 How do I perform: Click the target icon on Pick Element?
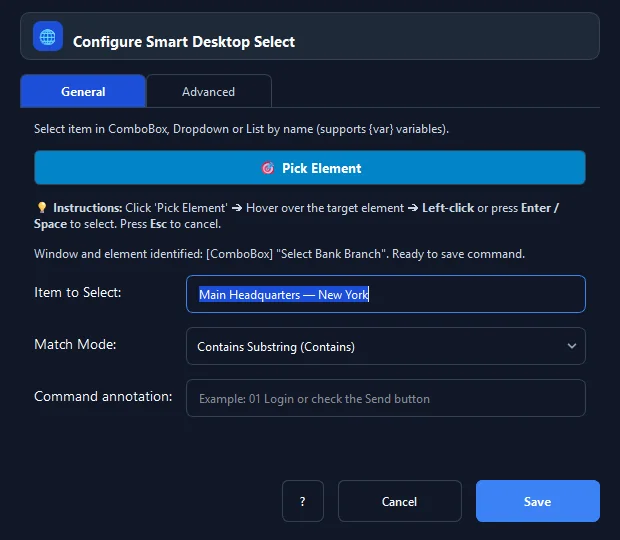(268, 168)
